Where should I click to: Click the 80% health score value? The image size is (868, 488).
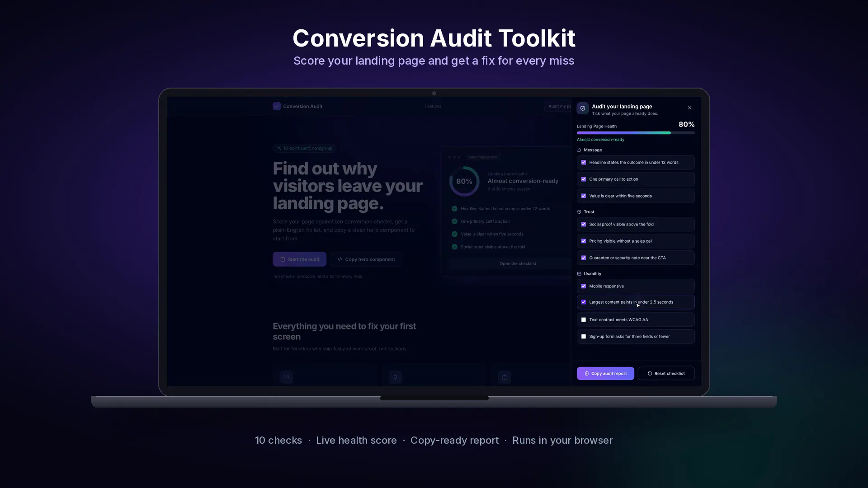click(x=686, y=124)
